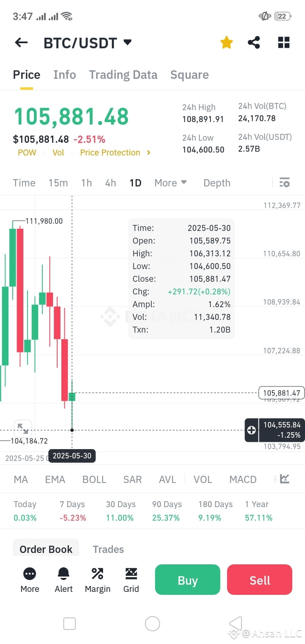The image size is (305, 644).
Task: Expand the BTC/USDT pair dropdown
Action: [x=127, y=42]
